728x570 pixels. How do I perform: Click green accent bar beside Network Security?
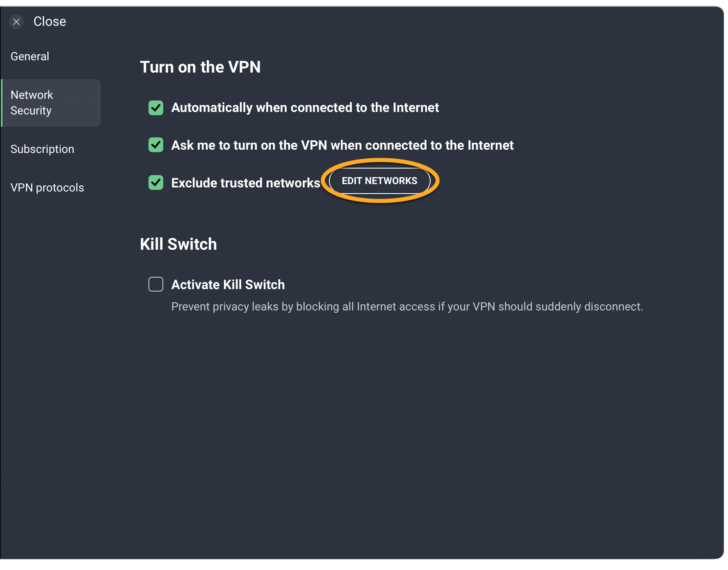pos(2,103)
